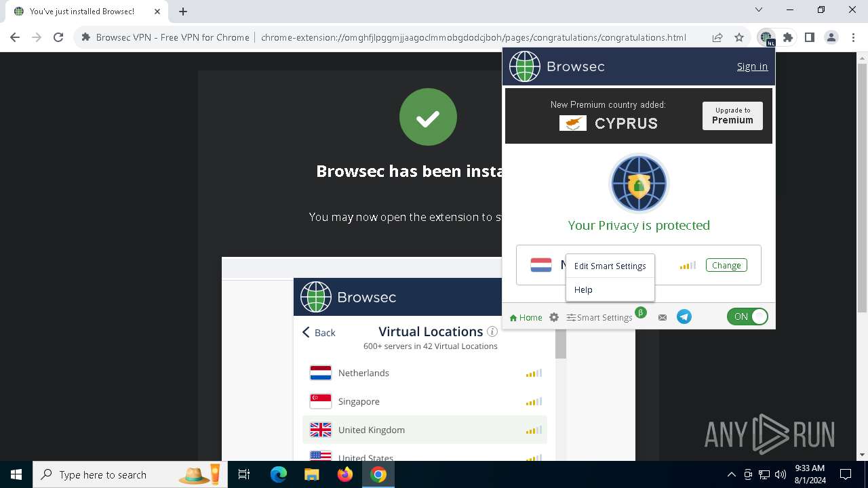Bookmark this page with the star icon
868x488 pixels.
[739, 38]
